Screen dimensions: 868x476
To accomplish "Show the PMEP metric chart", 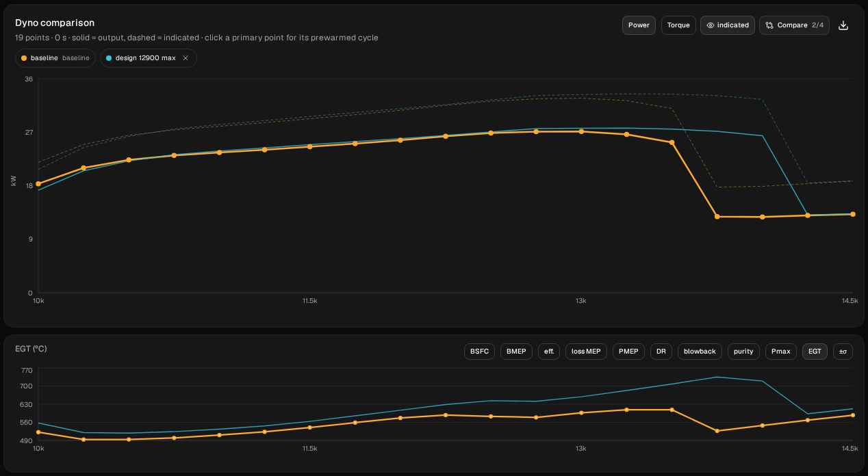I will click(x=628, y=352).
